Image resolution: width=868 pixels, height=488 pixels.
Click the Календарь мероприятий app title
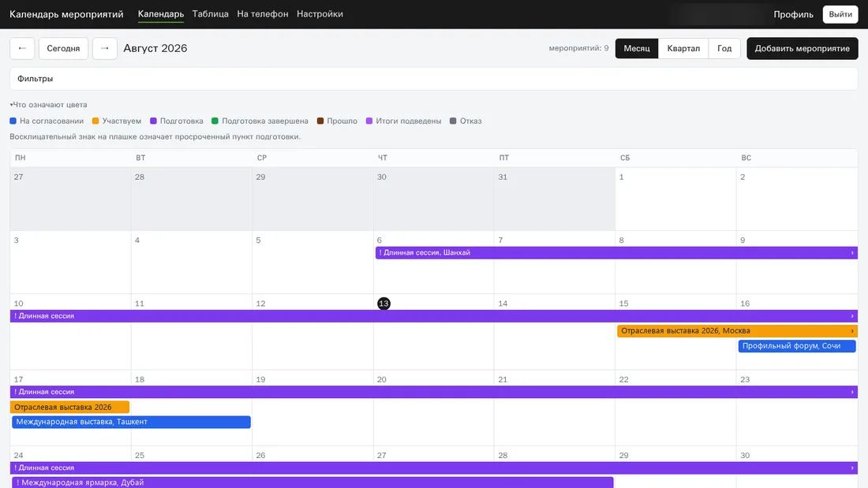[x=66, y=14]
